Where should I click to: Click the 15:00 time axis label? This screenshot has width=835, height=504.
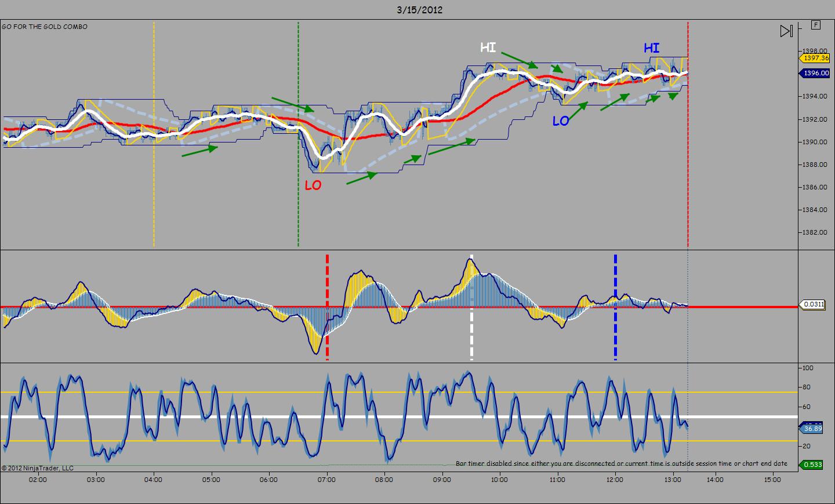coord(772,479)
